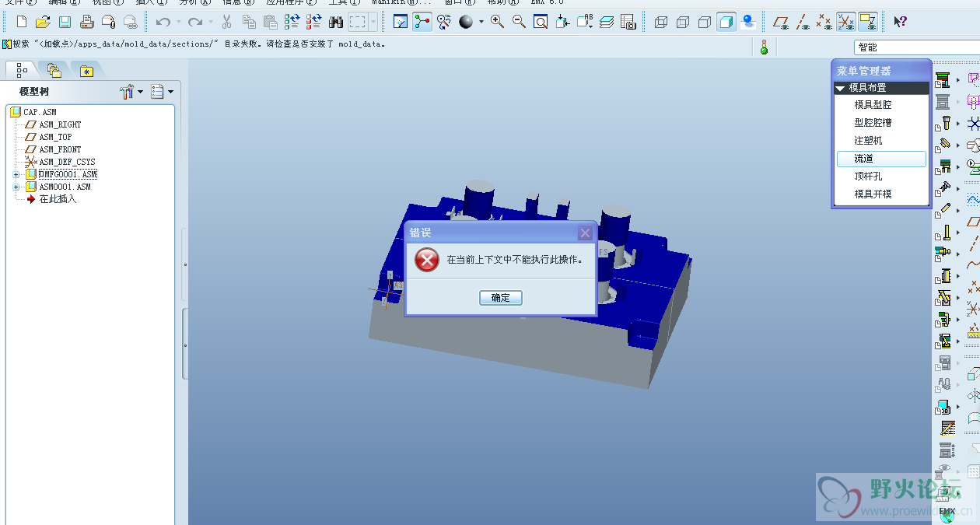Zoom out with the magnifier minus icon
980x525 pixels.
519,22
